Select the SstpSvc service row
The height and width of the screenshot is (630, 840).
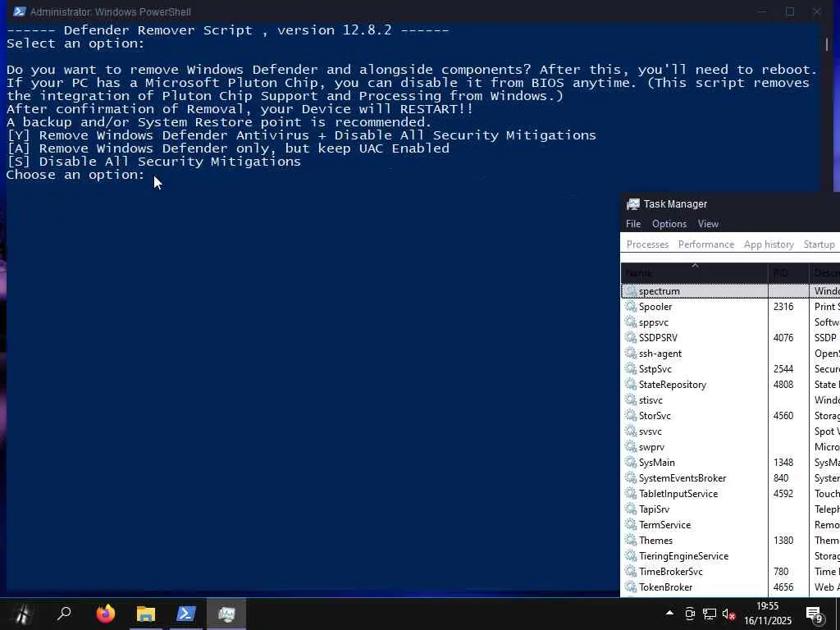tap(730, 368)
